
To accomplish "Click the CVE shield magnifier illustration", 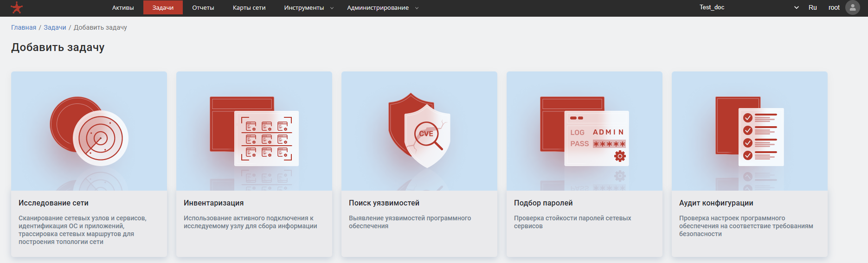I will [x=419, y=130].
